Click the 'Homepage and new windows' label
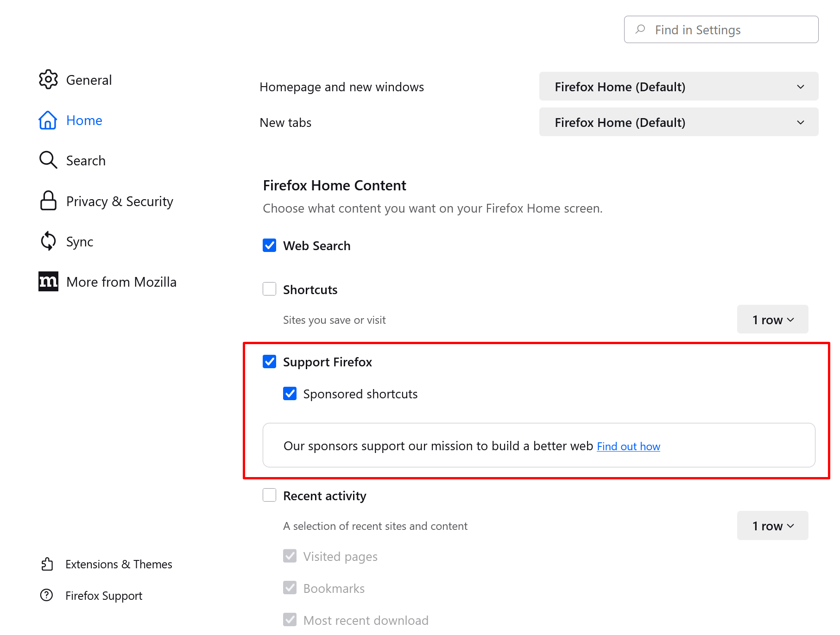This screenshot has height=635, width=840. (x=342, y=87)
